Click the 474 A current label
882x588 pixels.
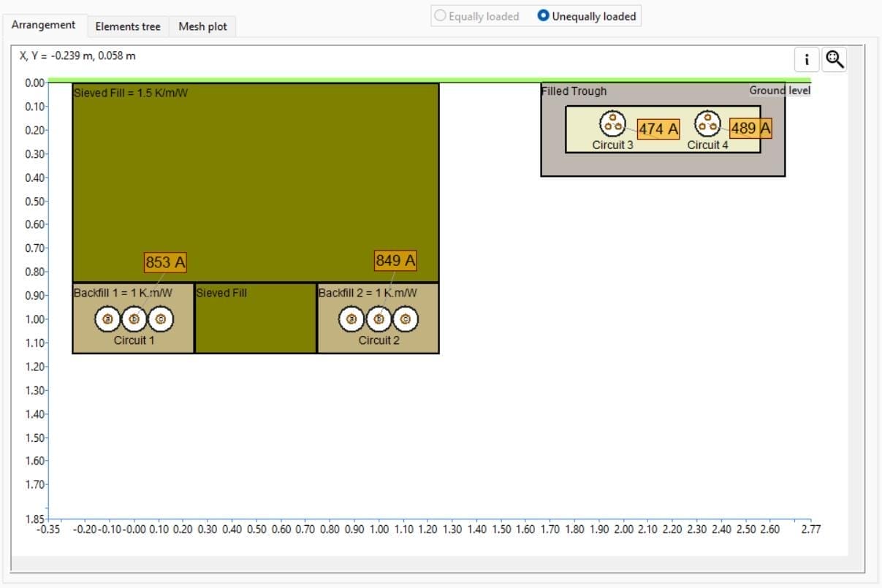[x=658, y=129]
